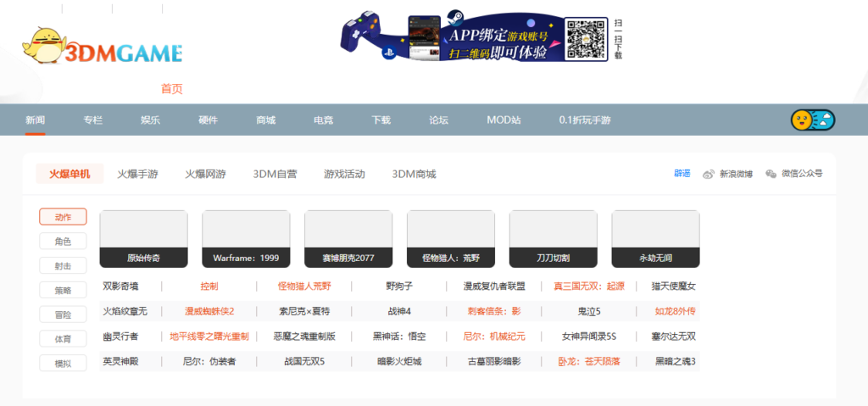Open the orange 控制 game link
Image resolution: width=868 pixels, height=406 pixels.
(x=209, y=286)
